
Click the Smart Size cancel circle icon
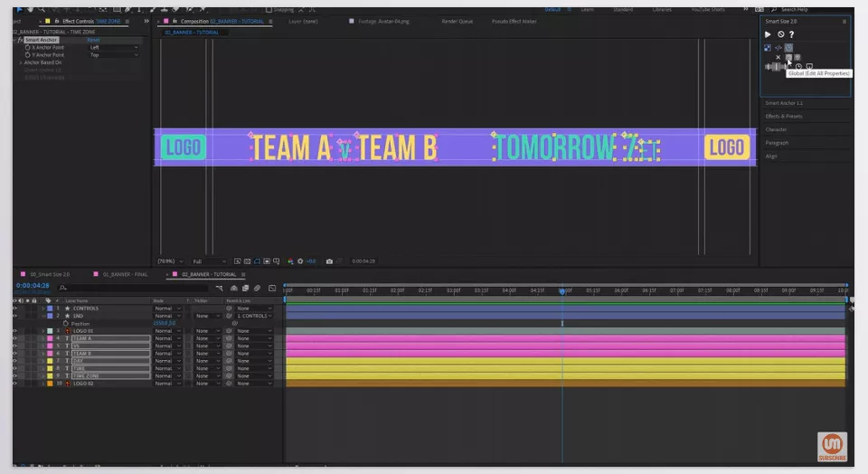[x=780, y=34]
